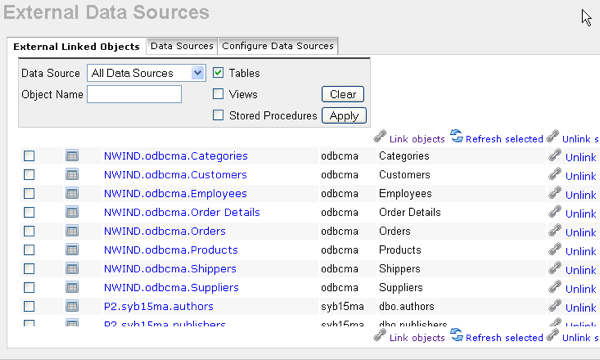Uncheck the Tables checkbox
The image size is (600, 360).
pyautogui.click(x=218, y=73)
